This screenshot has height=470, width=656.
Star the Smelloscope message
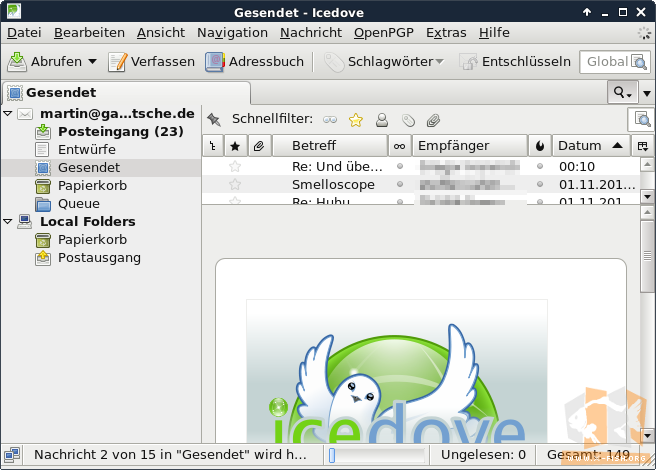[235, 184]
